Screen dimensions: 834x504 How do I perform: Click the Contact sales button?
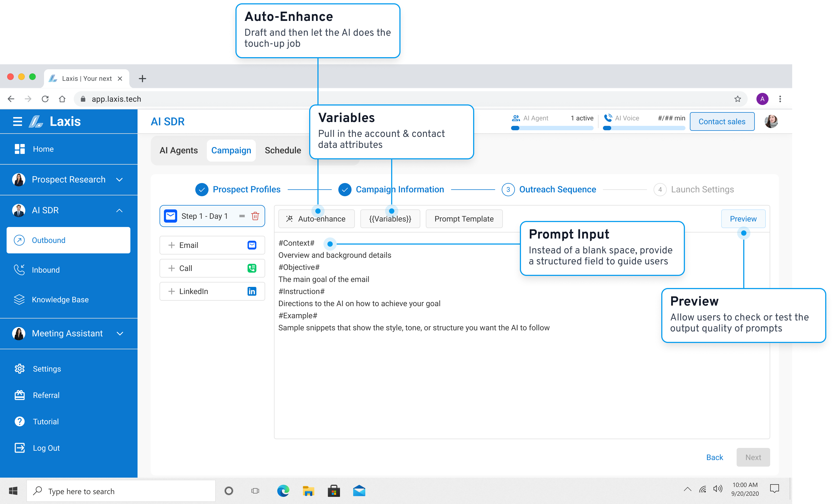click(x=721, y=121)
